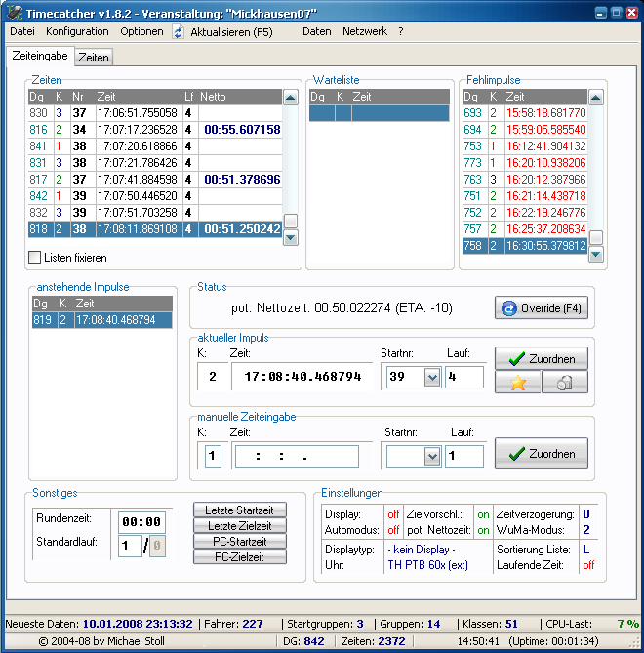Click the netto time 00:51.378696
The width and height of the screenshot is (644, 653).
(242, 180)
